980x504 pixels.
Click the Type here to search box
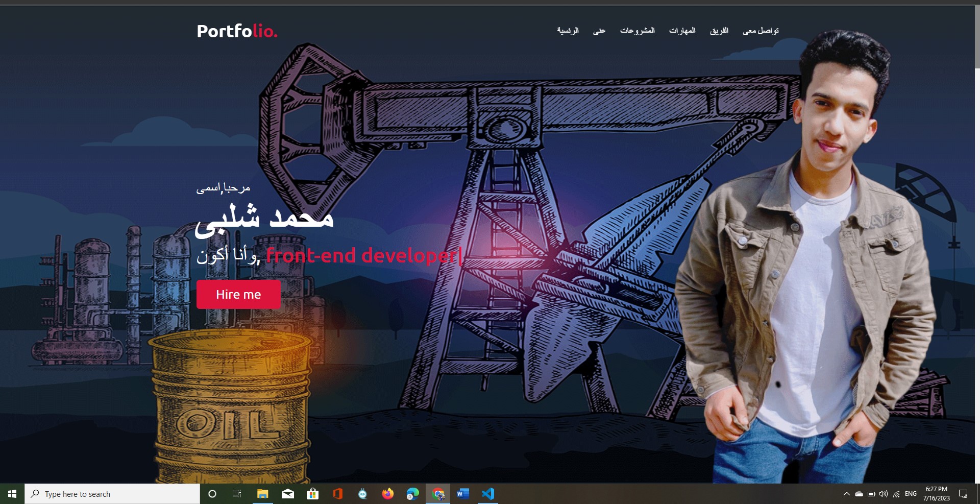click(112, 494)
